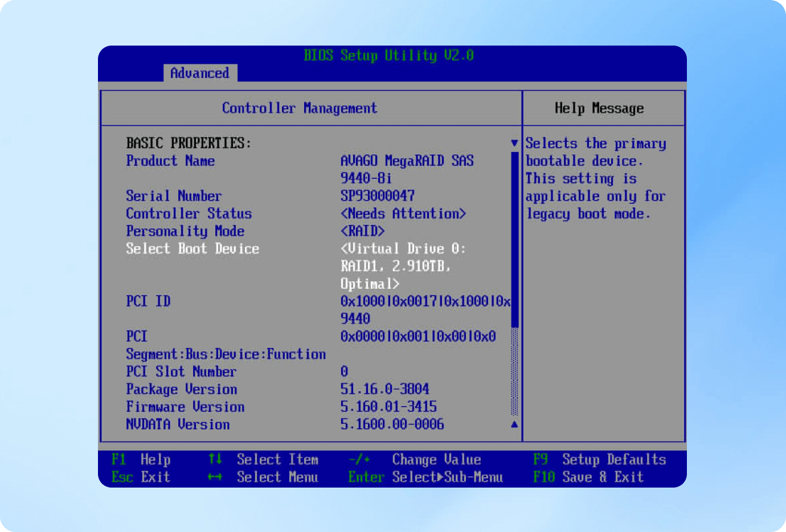Select the PCI Segment:Bus:Device:Function label

(226, 345)
